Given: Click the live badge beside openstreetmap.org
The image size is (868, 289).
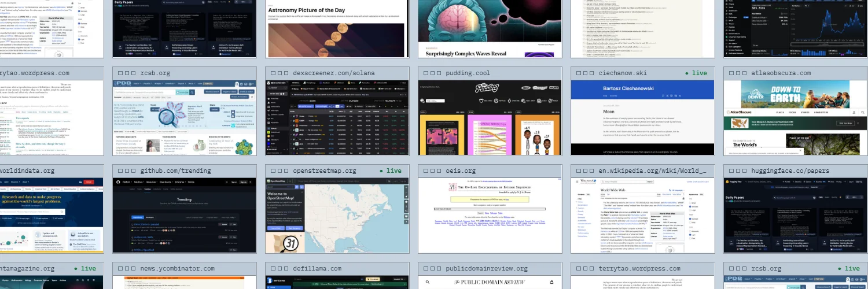Looking at the screenshot, I should point(391,171).
